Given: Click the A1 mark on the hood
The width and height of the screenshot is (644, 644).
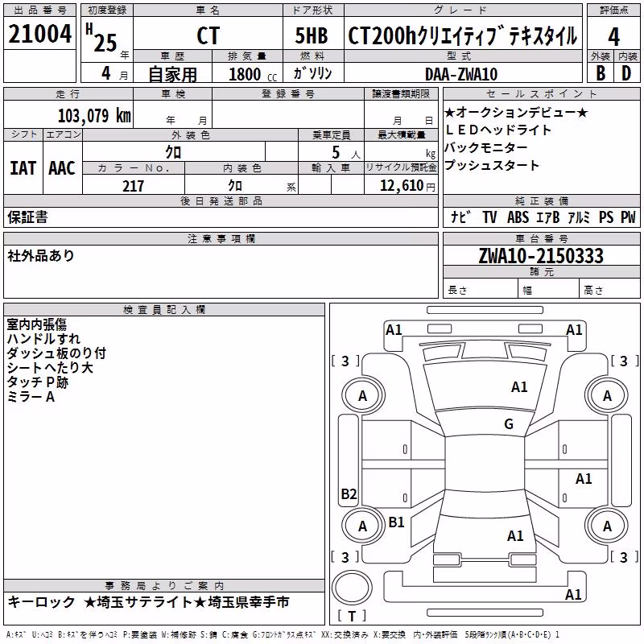Looking at the screenshot, I should click(x=519, y=387).
